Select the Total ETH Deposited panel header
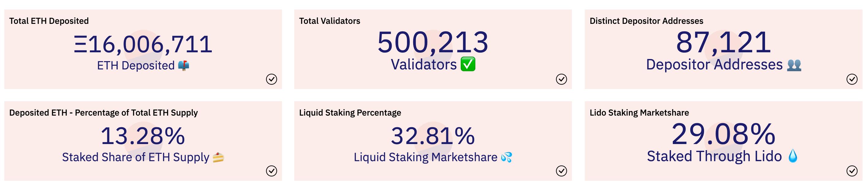 (49, 21)
